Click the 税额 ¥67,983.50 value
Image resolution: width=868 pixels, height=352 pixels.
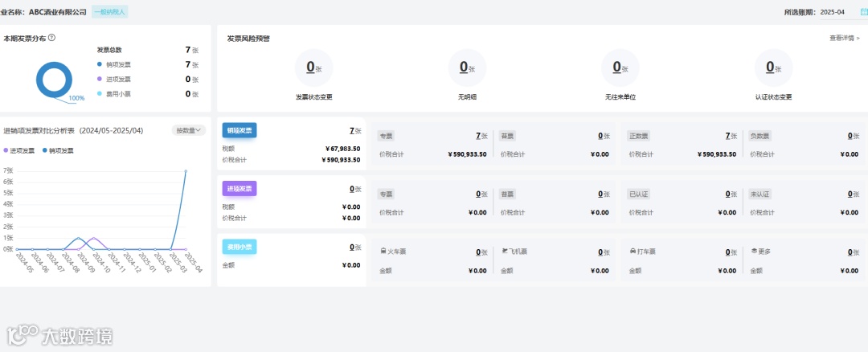coord(342,149)
